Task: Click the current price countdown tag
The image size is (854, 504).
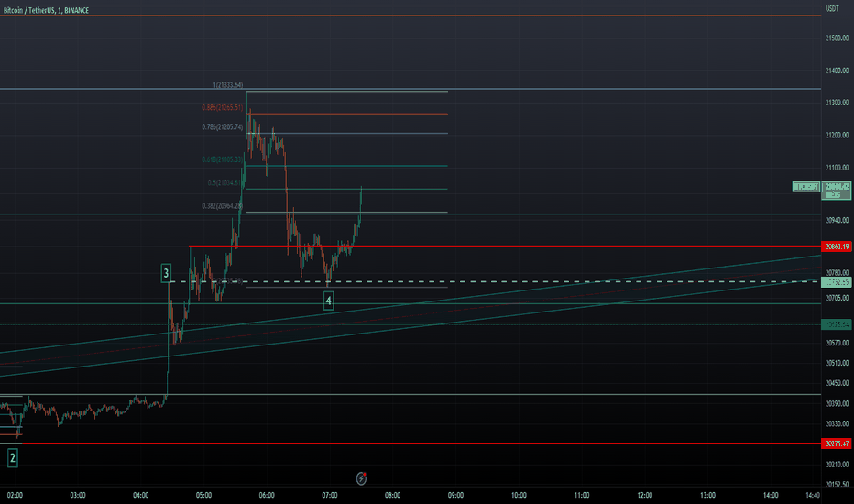Action: coord(837,191)
